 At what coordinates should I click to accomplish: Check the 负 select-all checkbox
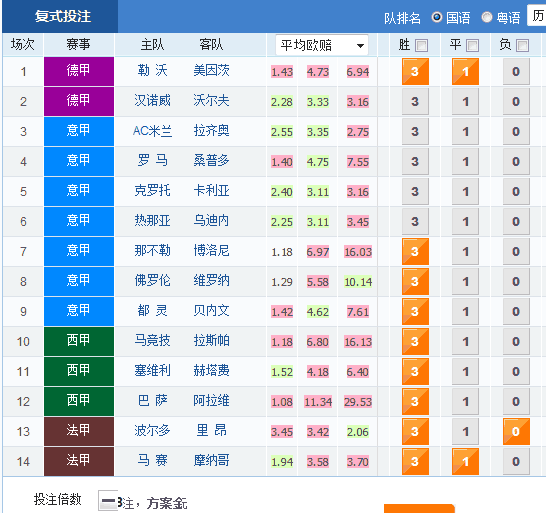tap(522, 45)
